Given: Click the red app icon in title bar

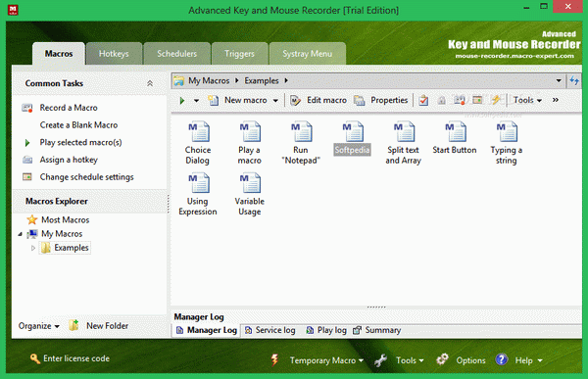Looking at the screenshot, I should [13, 10].
